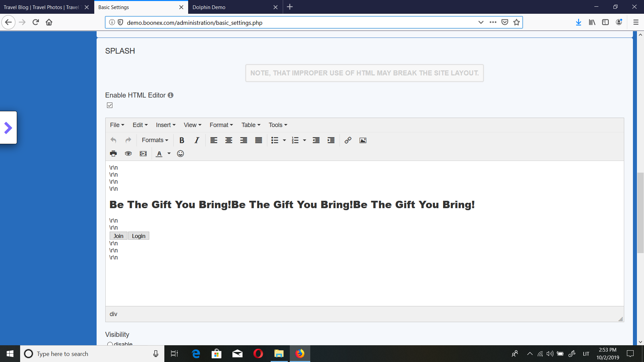
Task: Click the Join button in editor
Action: (118, 236)
